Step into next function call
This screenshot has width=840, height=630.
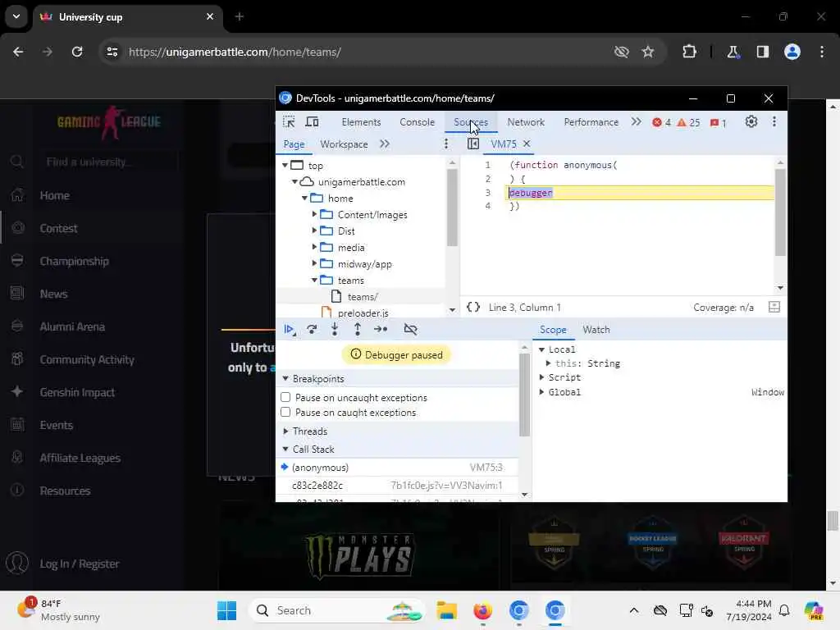(x=335, y=330)
